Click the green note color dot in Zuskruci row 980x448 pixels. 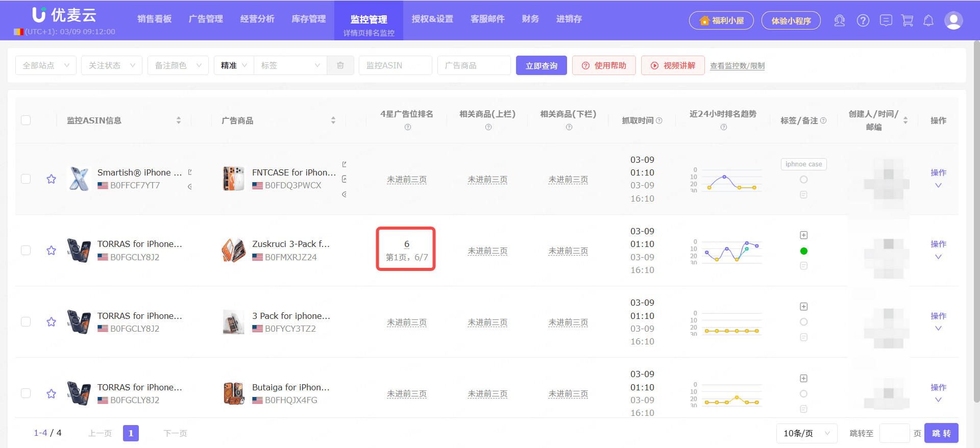(x=803, y=251)
